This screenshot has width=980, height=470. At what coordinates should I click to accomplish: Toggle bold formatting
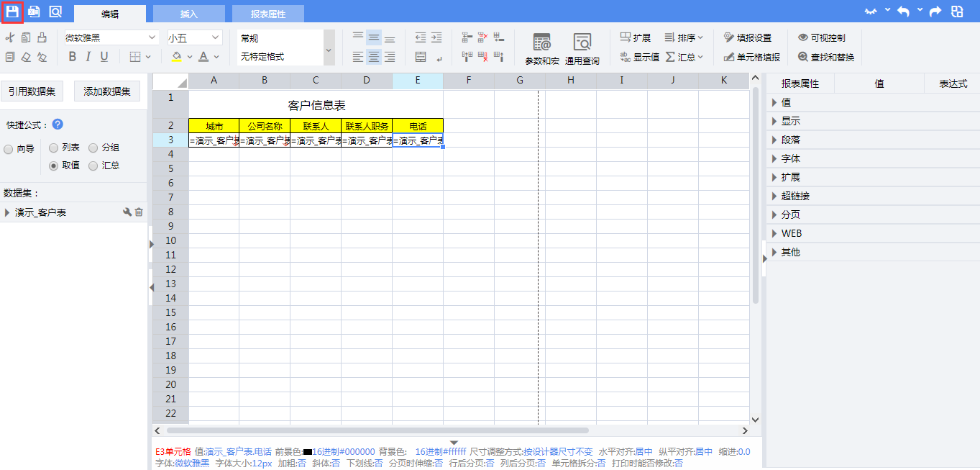(x=72, y=57)
